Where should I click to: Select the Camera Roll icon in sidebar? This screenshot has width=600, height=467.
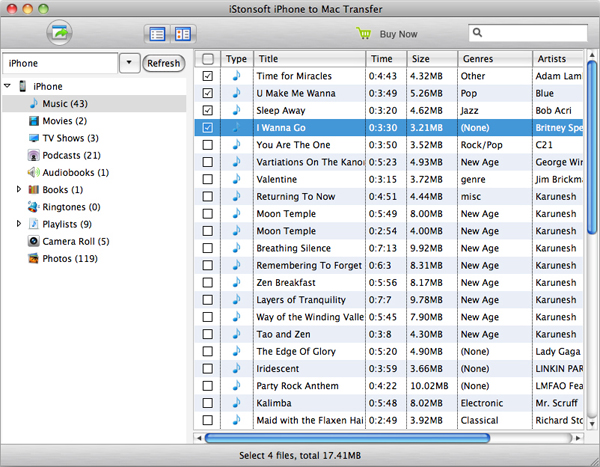33,241
